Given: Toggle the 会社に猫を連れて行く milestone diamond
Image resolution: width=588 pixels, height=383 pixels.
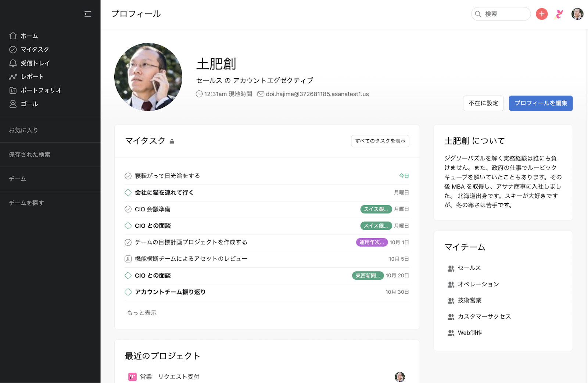Looking at the screenshot, I should [x=128, y=193].
